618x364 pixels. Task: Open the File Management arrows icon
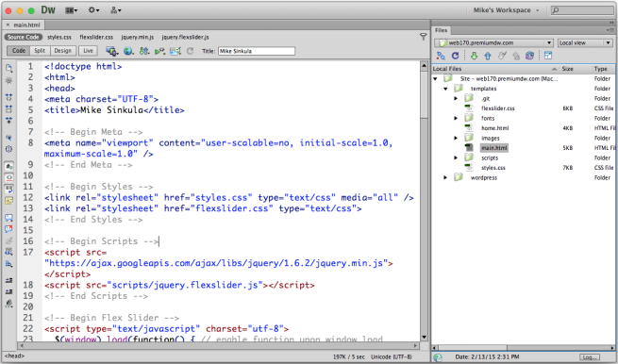(144, 51)
